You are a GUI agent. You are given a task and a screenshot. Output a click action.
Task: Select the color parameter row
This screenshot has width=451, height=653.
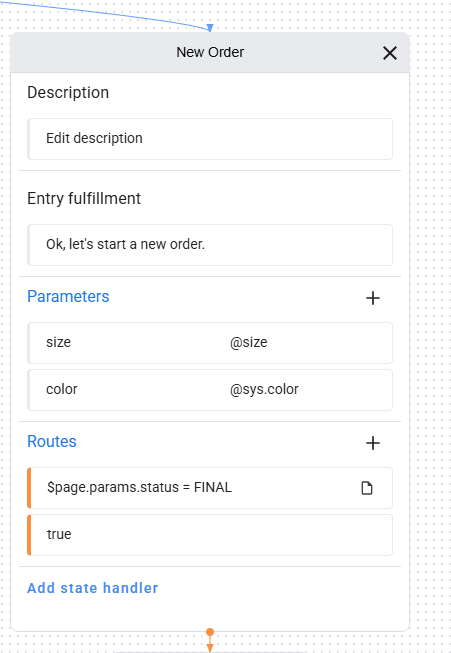click(210, 390)
